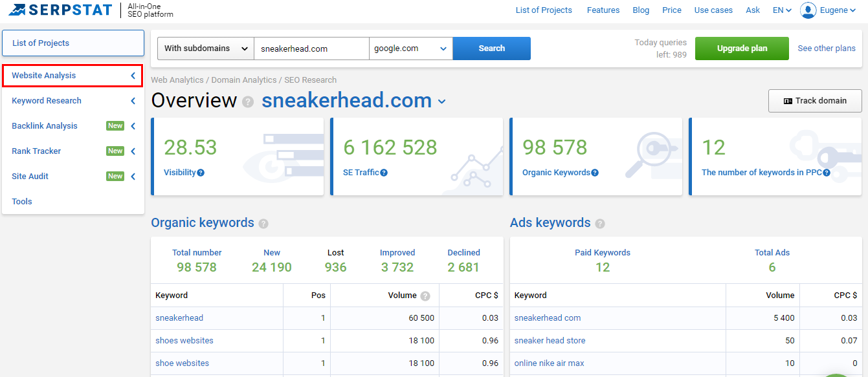
Task: Open Paid Keywords stat link
Action: point(603,253)
